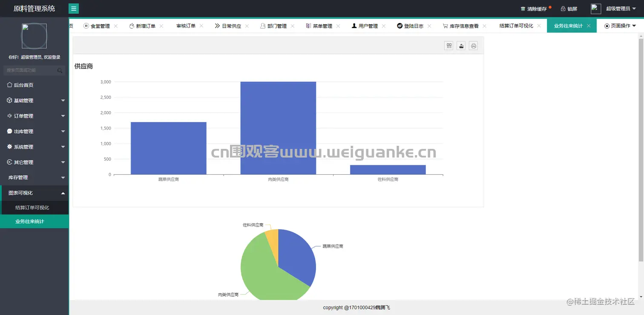Close the 食堂管理 tab
Viewport: 644px width, 315px height.
pos(116,26)
